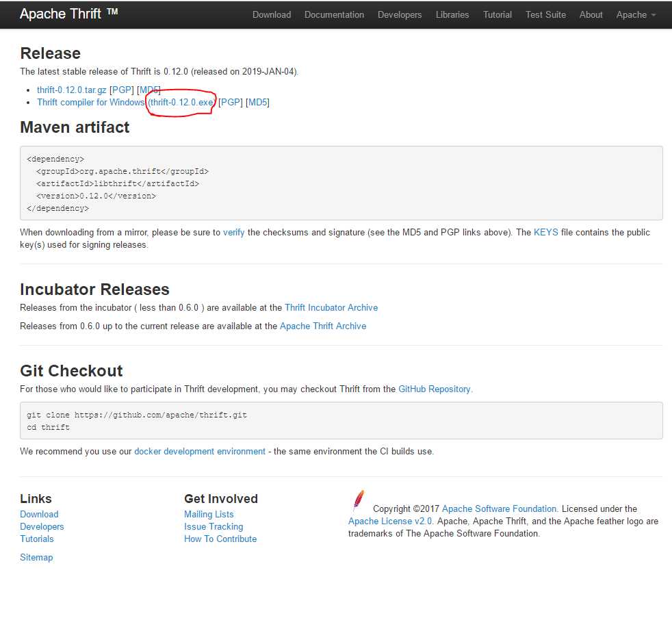Open the Apache License v2.0 link
This screenshot has width=672, height=618.
(390, 521)
